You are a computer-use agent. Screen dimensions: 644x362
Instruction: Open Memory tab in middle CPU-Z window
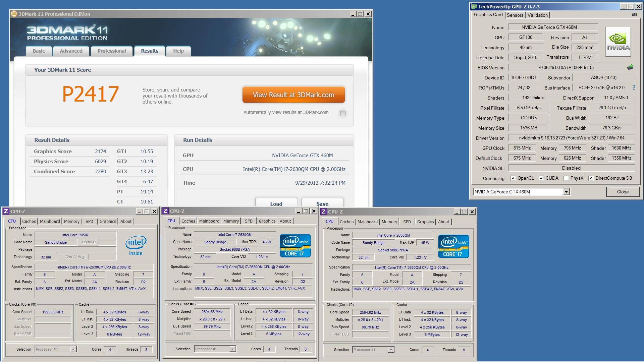tap(231, 221)
